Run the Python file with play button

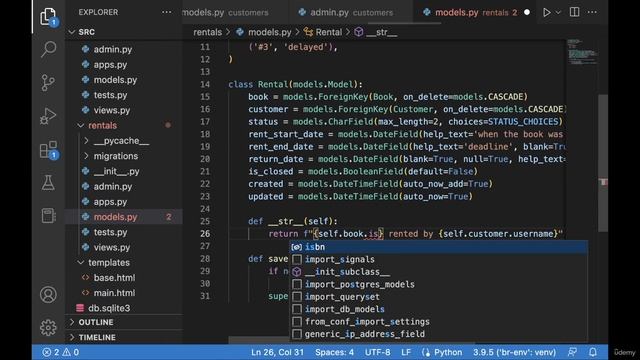click(x=546, y=12)
